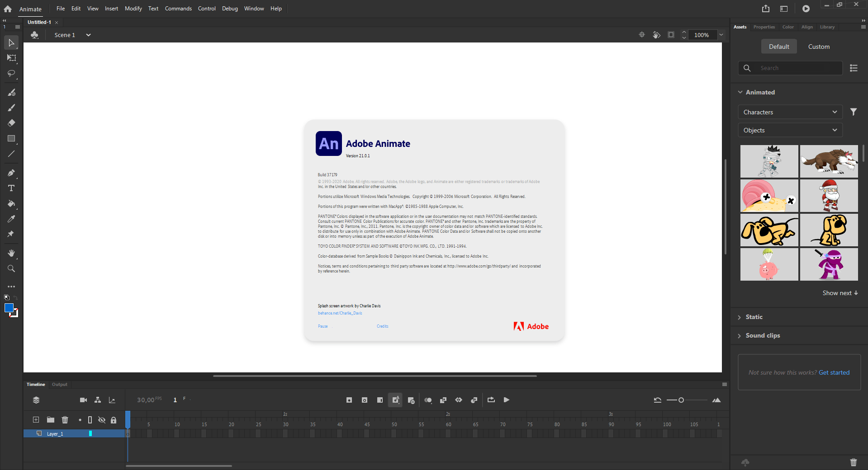Open the Timeline panel options menu
Image resolution: width=868 pixels, height=470 pixels.
tap(725, 385)
